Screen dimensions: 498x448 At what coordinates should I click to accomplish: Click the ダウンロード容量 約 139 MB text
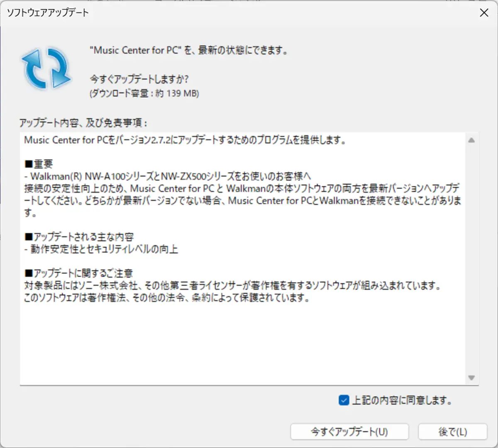[144, 93]
